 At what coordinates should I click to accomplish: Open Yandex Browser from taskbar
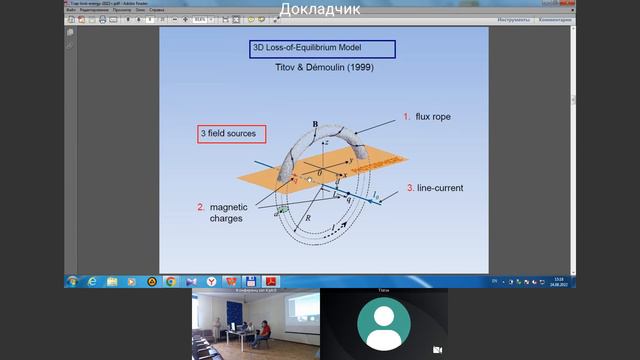211,282
